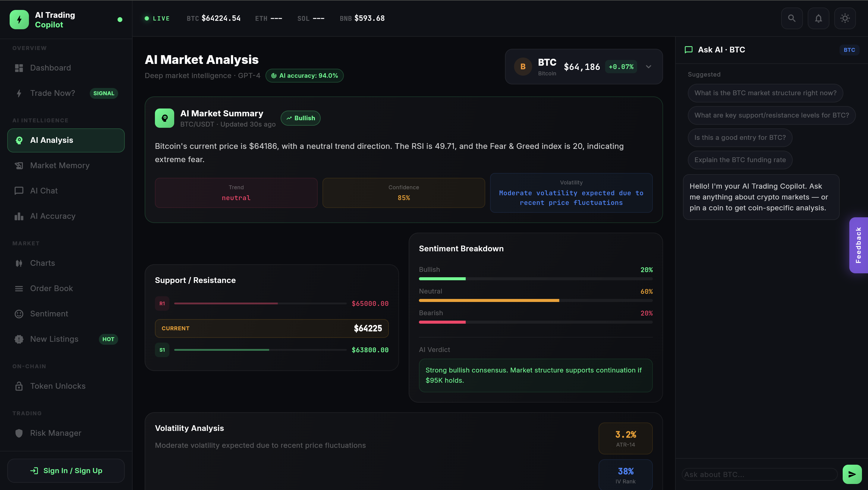Open Risk Manager page

[x=66, y=433]
